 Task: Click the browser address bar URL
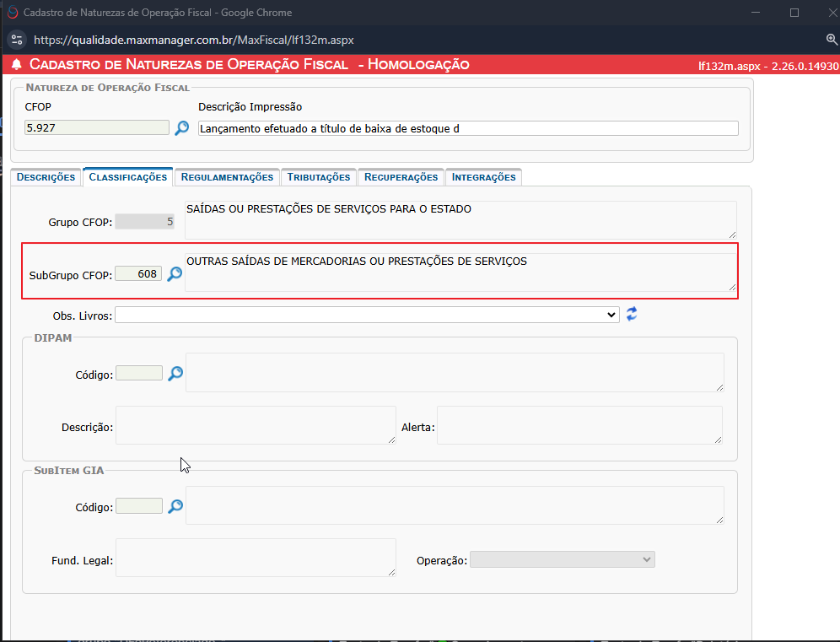pos(193,40)
